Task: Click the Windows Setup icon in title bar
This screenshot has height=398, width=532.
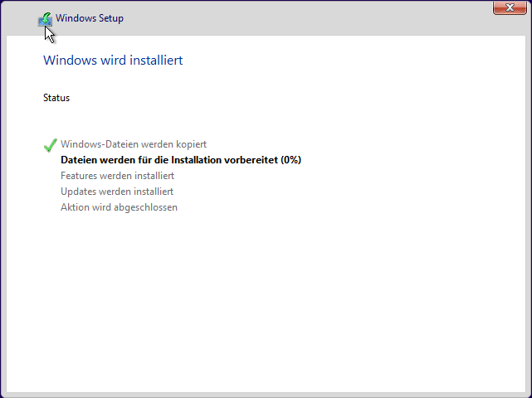Action: (45, 19)
